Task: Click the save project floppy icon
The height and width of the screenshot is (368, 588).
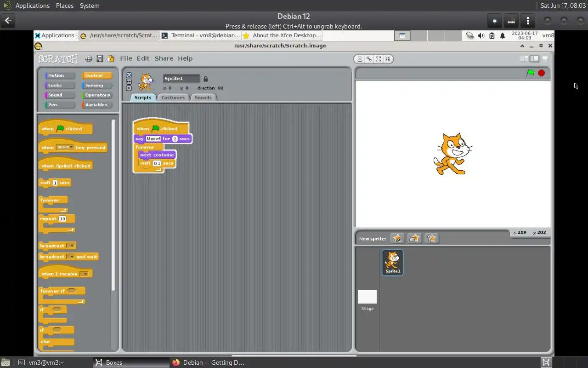Action: click(x=100, y=59)
